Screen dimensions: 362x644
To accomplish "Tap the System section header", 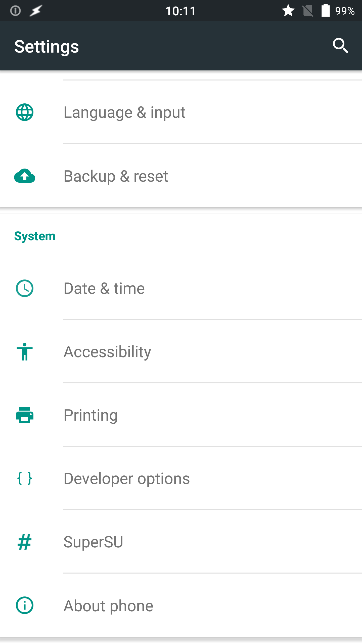I will pyautogui.click(x=35, y=236).
